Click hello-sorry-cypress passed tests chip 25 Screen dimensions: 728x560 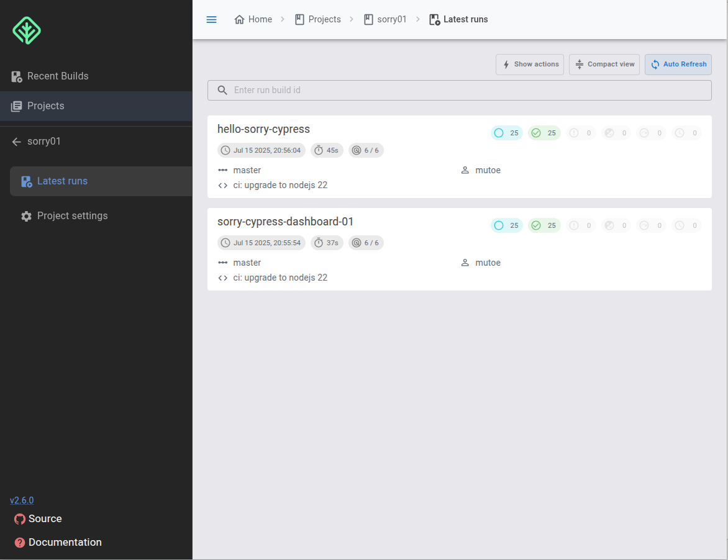544,133
